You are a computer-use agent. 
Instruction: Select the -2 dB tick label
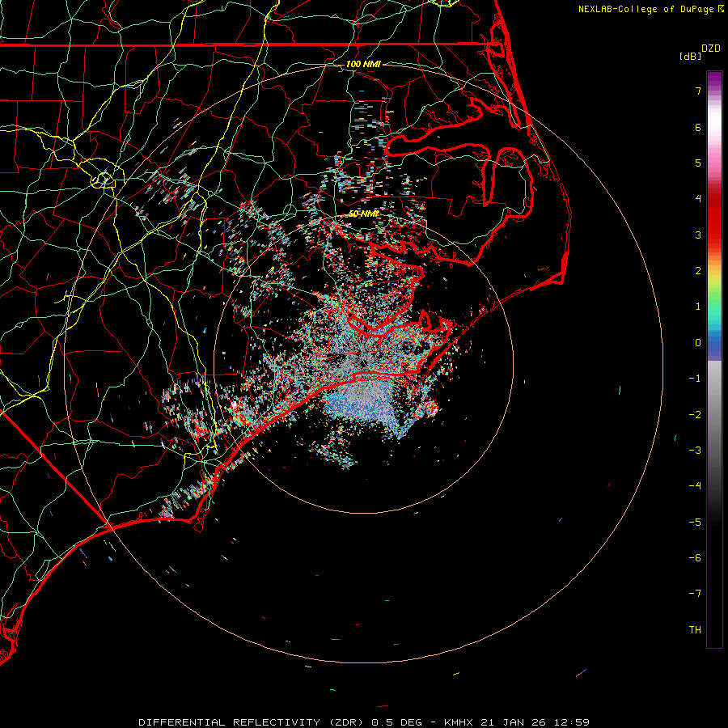coord(694,414)
